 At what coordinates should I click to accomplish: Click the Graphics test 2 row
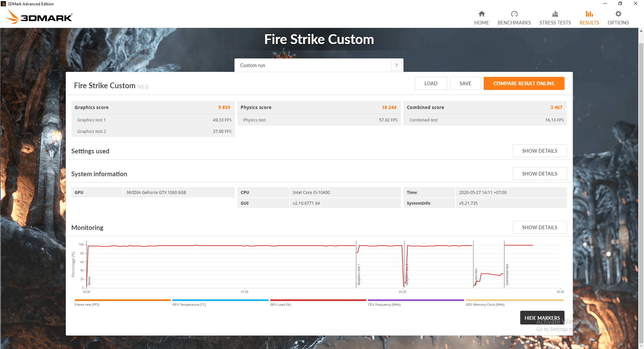pyautogui.click(x=153, y=131)
